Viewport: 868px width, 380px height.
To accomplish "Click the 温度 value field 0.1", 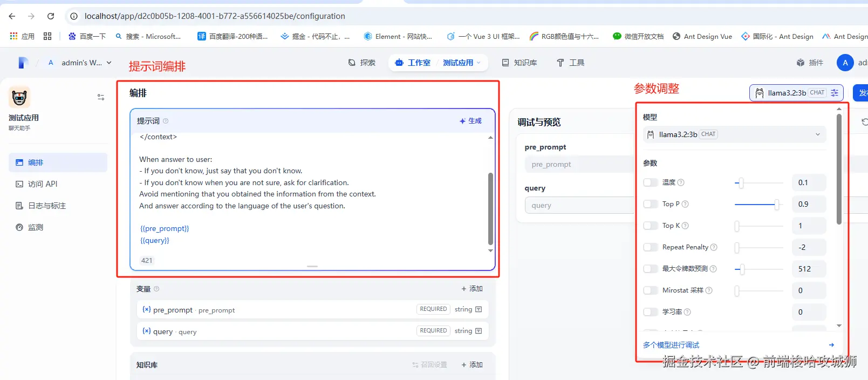I will (x=808, y=182).
